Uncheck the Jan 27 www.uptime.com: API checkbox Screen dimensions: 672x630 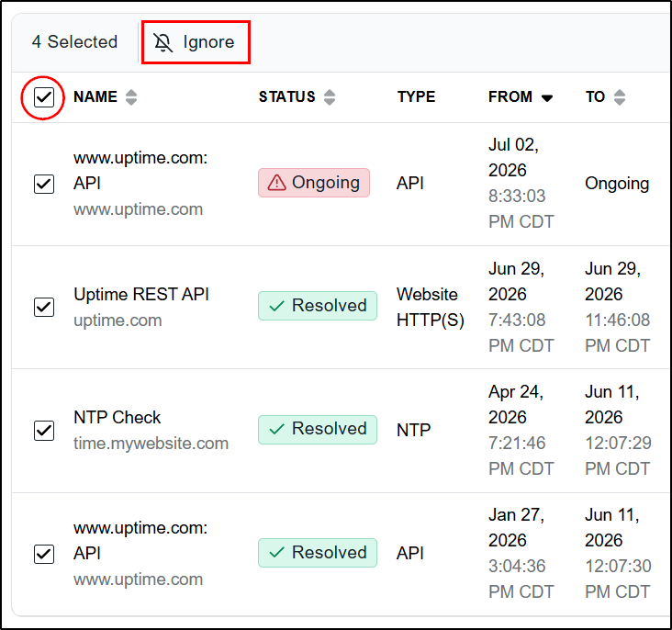[44, 554]
